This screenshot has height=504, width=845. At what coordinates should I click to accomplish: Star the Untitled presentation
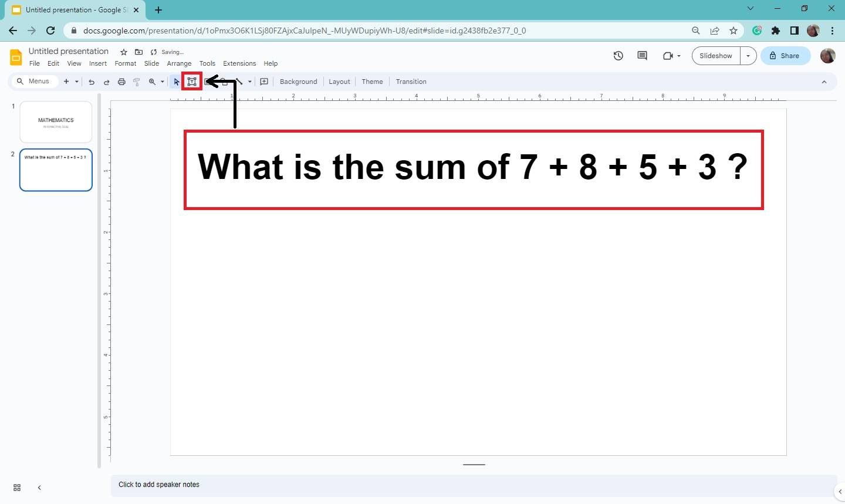coord(123,52)
